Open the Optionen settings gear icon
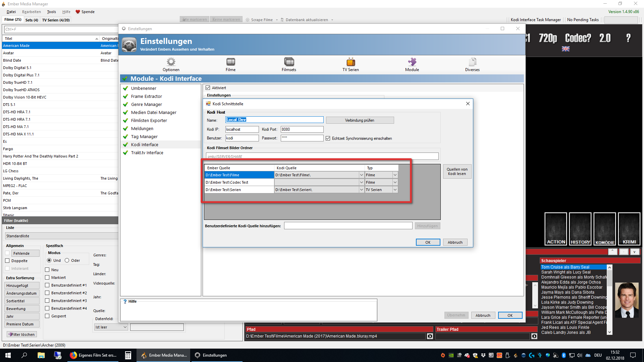This screenshot has width=644, height=362. click(171, 62)
